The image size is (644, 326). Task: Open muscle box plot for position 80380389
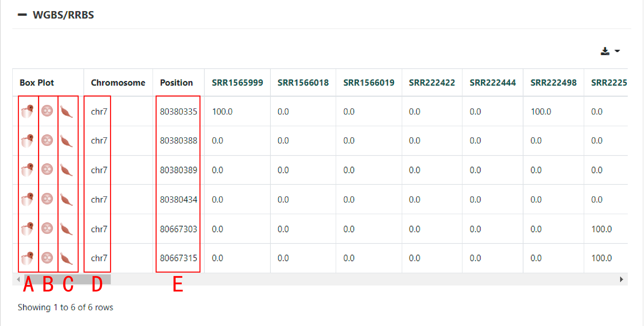pyautogui.click(x=66, y=170)
